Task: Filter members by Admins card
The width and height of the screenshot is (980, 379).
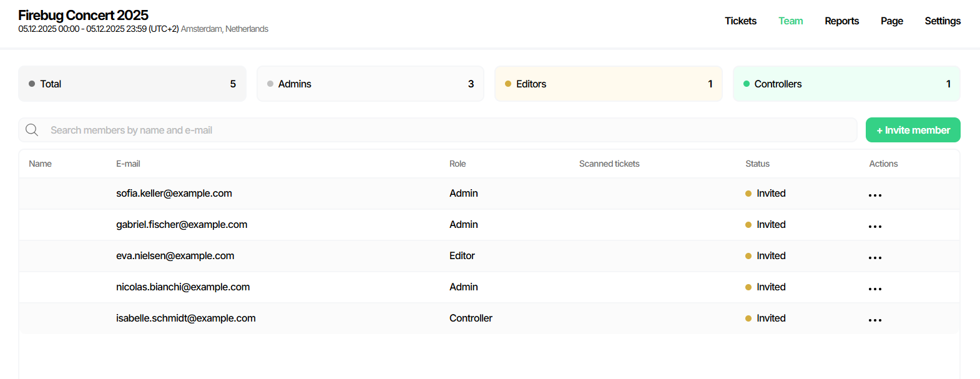Action: 370,84
